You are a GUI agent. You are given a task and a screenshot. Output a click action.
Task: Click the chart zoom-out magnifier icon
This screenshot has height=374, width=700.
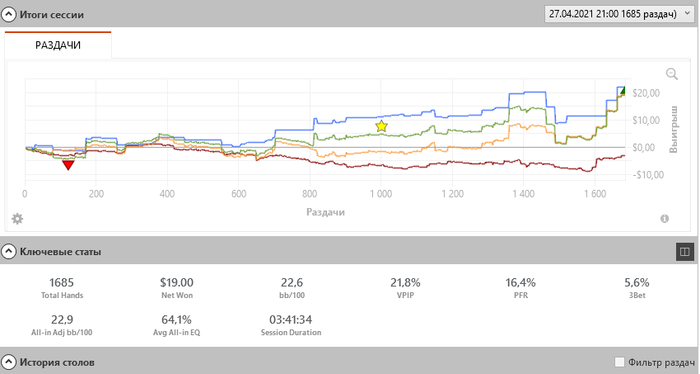click(671, 74)
